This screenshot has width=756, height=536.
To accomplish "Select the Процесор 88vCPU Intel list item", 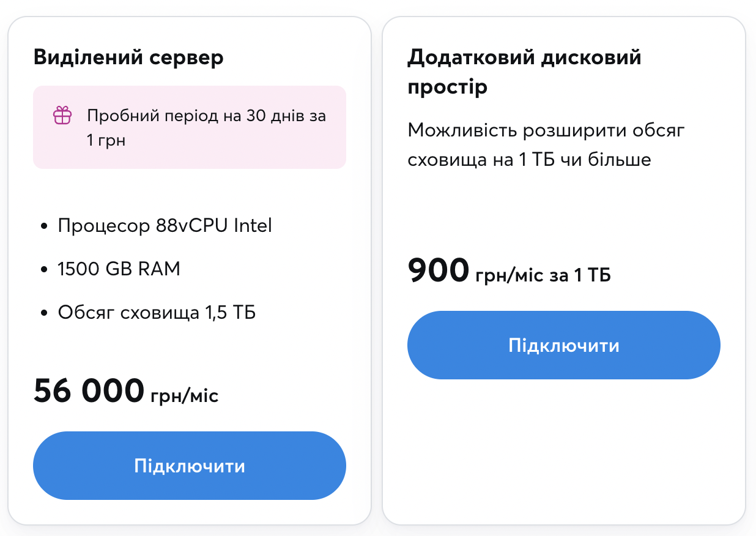I will [165, 226].
